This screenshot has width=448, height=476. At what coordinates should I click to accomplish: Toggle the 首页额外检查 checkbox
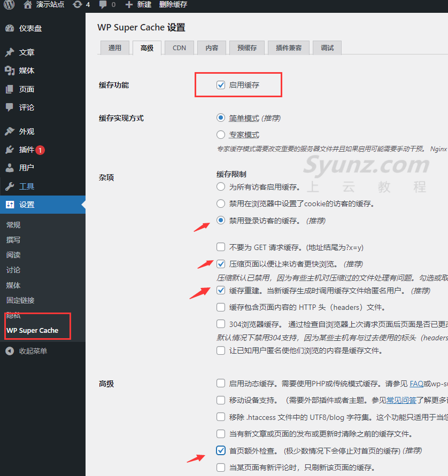(x=221, y=450)
